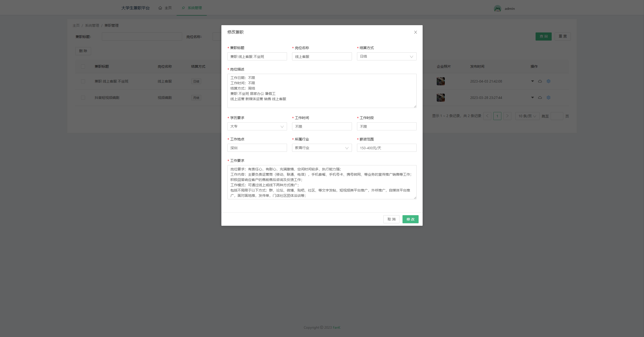Image resolution: width=644 pixels, height=337 pixels.
Task: Open the 系统管理 tab in top navigation
Action: [x=192, y=8]
